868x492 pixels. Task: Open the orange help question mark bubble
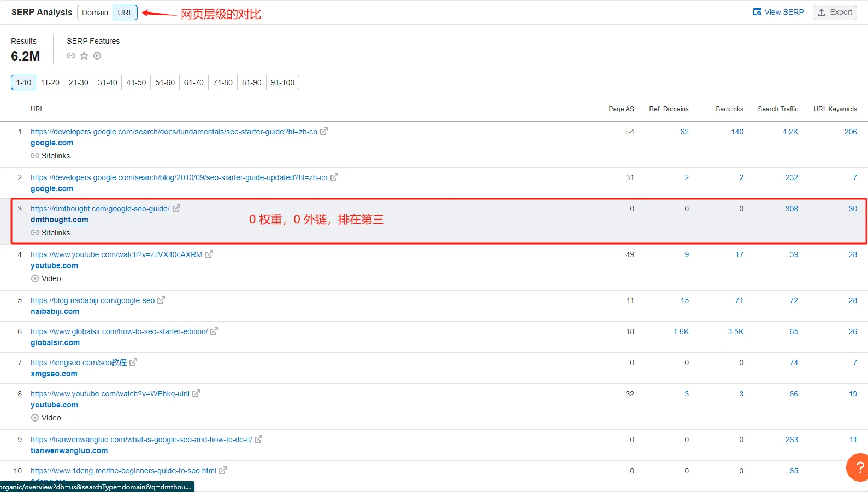[x=858, y=467]
